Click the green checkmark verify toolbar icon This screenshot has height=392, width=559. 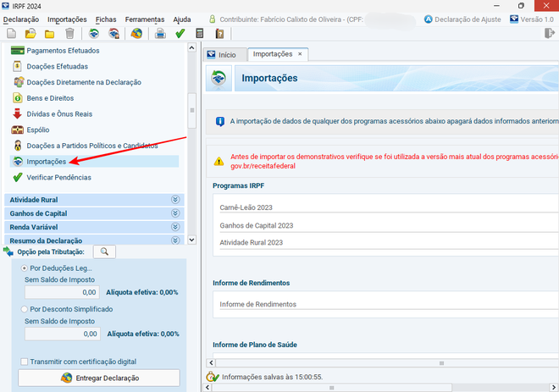[x=180, y=34]
